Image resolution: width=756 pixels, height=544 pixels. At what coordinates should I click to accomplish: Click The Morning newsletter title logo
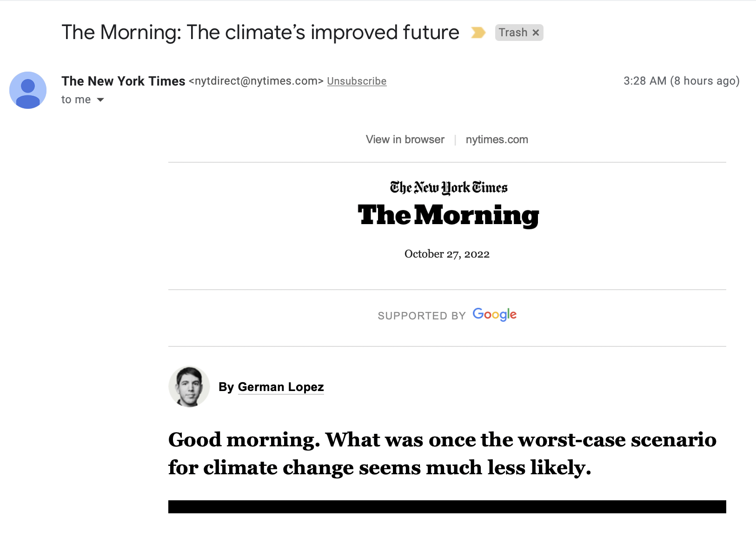tap(448, 215)
